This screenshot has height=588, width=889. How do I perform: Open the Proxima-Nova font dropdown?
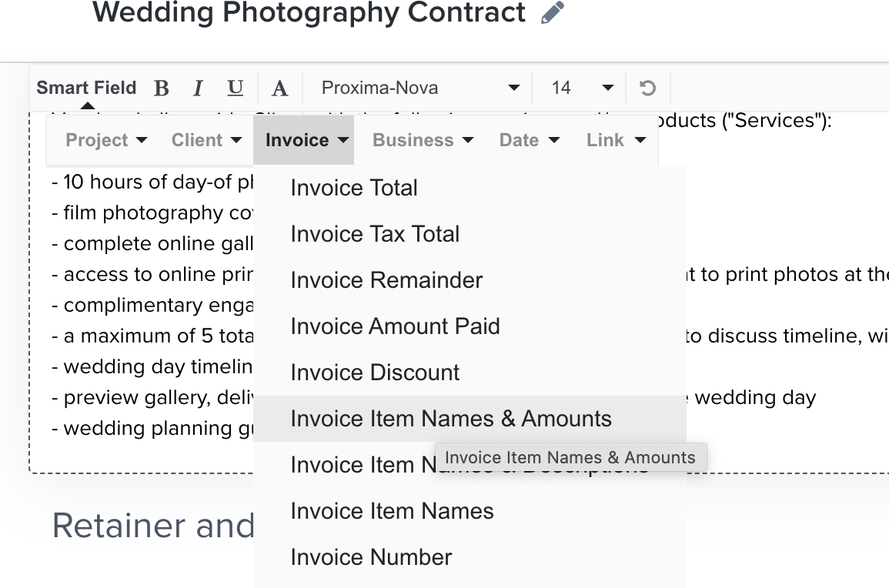(x=420, y=88)
